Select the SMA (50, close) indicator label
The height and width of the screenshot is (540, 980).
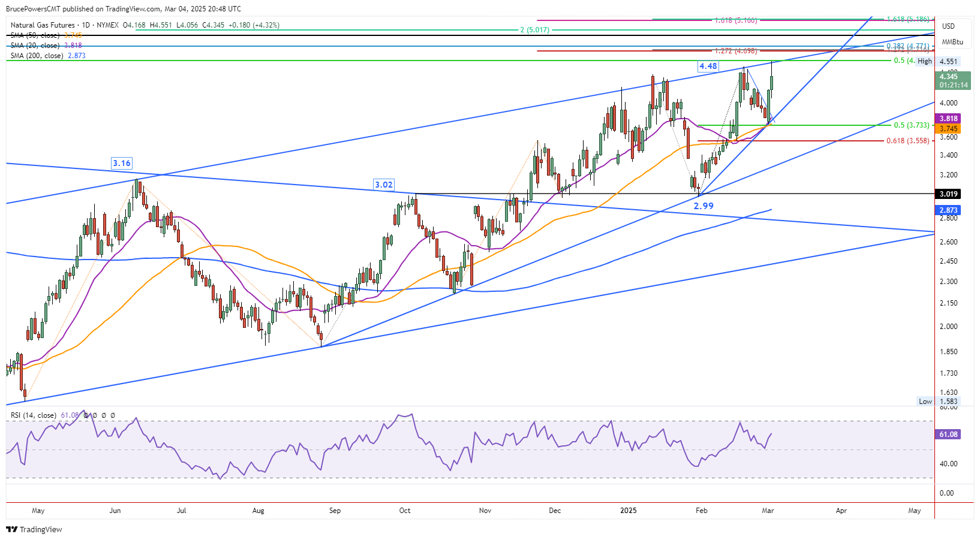point(35,35)
